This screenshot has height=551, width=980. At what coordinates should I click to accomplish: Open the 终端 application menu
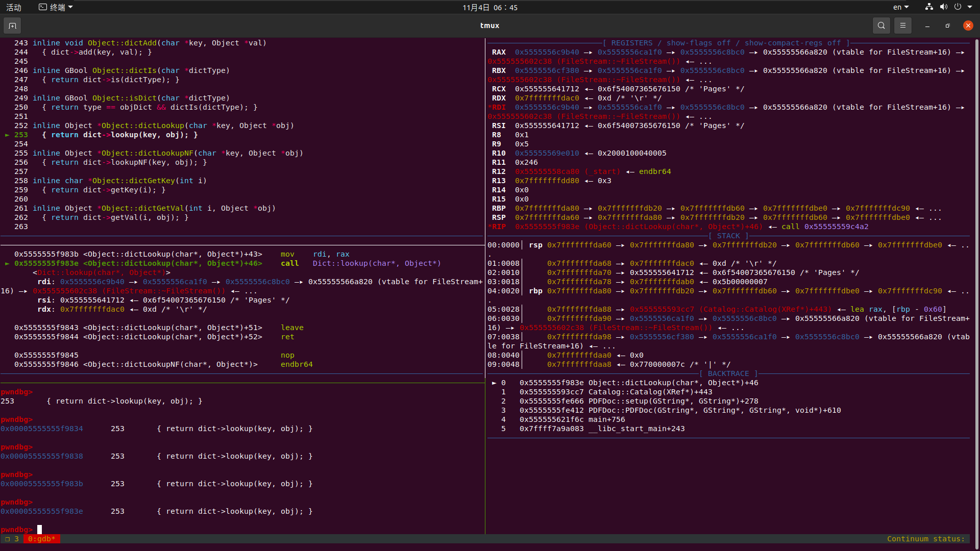(56, 7)
